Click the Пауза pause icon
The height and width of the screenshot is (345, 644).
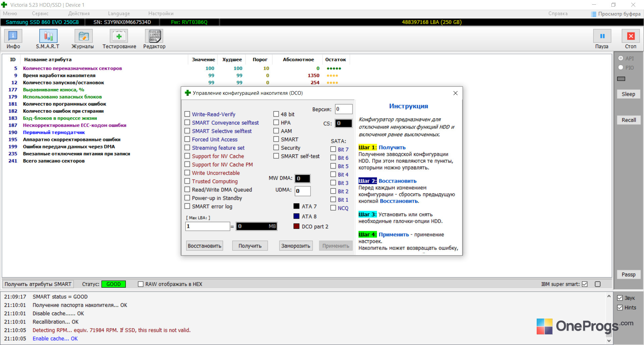[x=602, y=36]
